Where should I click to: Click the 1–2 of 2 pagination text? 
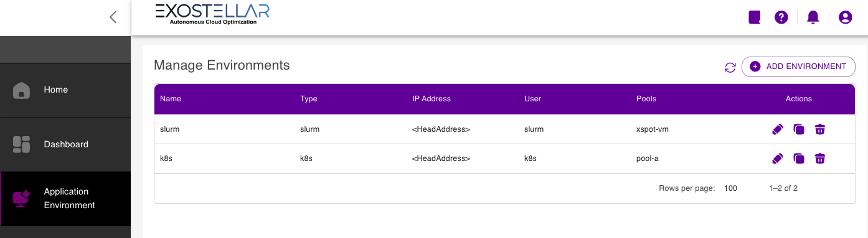point(783,188)
